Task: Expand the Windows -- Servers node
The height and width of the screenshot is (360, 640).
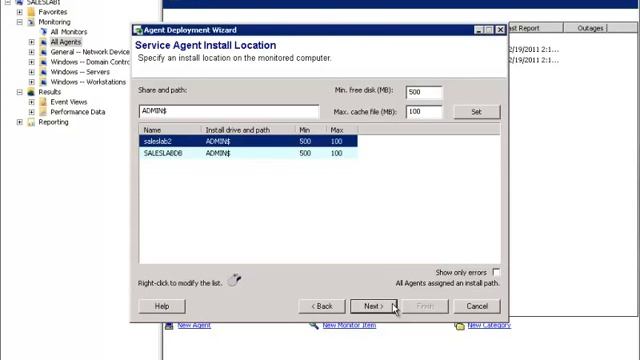Action: pyautogui.click(x=32, y=72)
